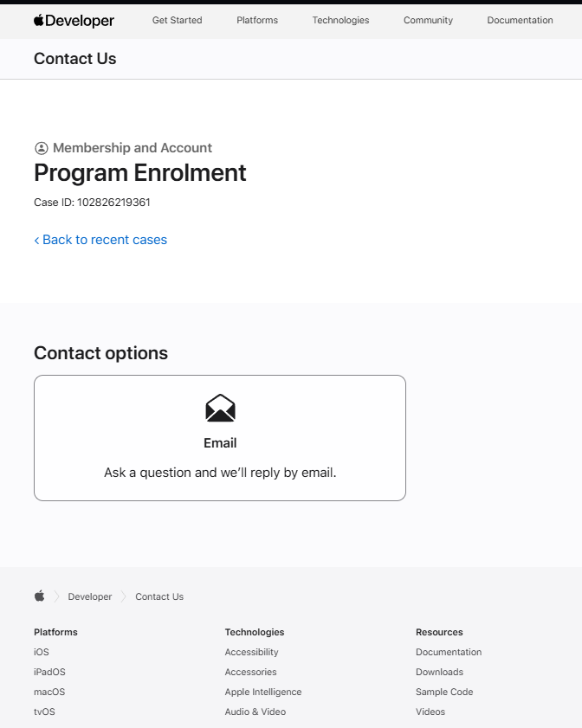Open the iOS platform footer link
Screen dimensions: 582x728
pos(42,652)
